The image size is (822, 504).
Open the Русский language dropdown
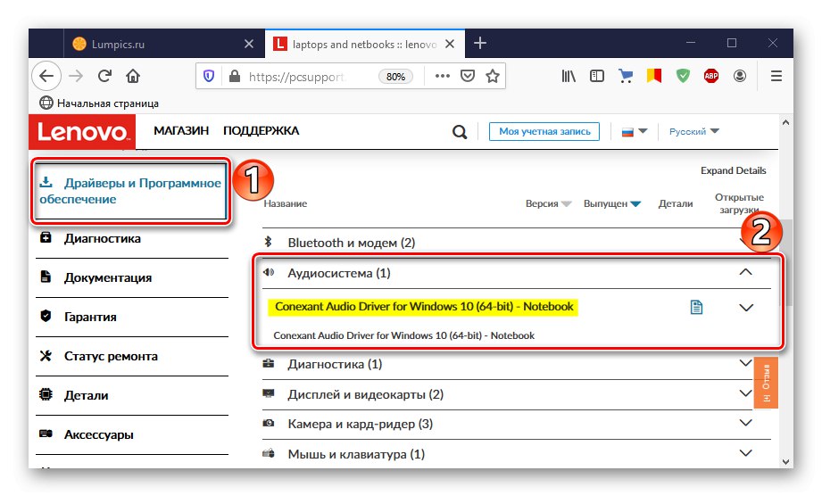[694, 131]
